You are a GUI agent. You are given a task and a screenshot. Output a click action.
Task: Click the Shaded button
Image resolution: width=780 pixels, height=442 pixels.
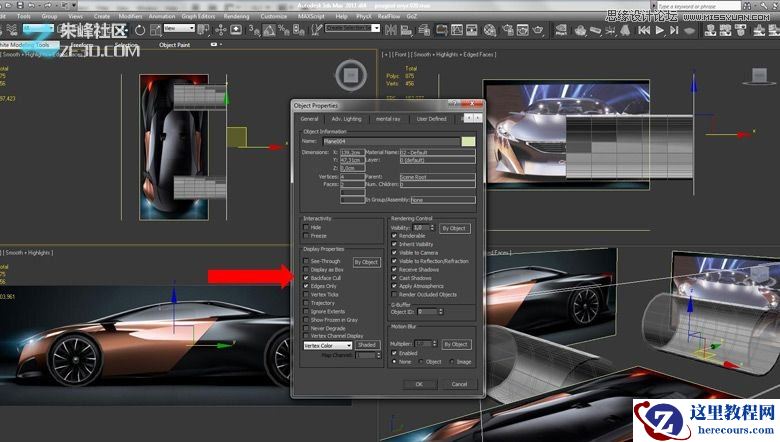(x=367, y=345)
